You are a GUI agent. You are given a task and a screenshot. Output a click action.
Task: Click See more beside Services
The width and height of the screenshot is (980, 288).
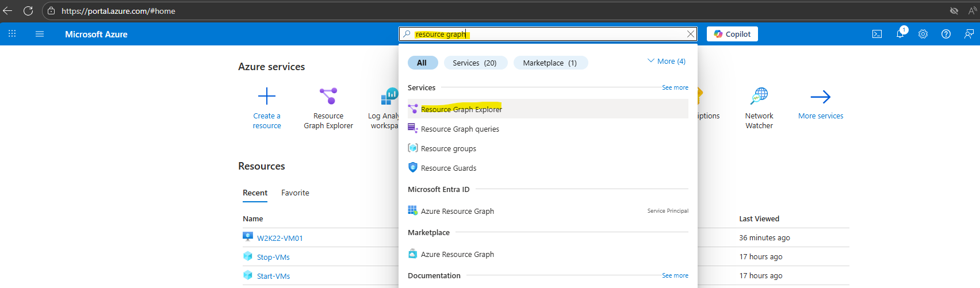(675, 87)
